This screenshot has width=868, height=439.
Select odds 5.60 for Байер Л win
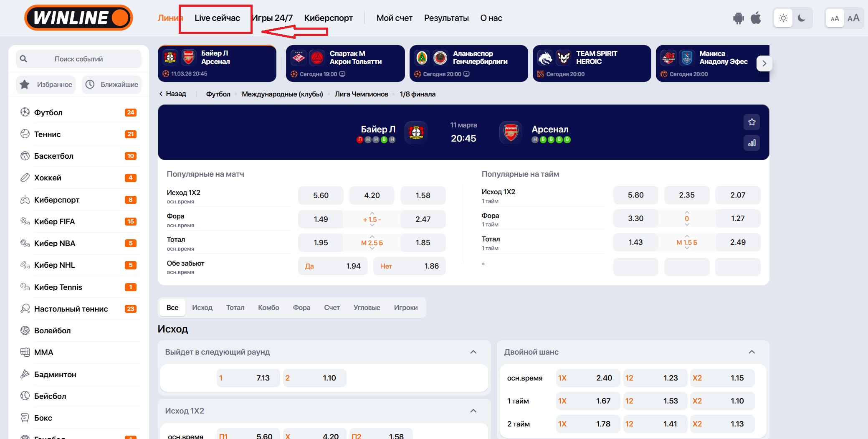(321, 195)
